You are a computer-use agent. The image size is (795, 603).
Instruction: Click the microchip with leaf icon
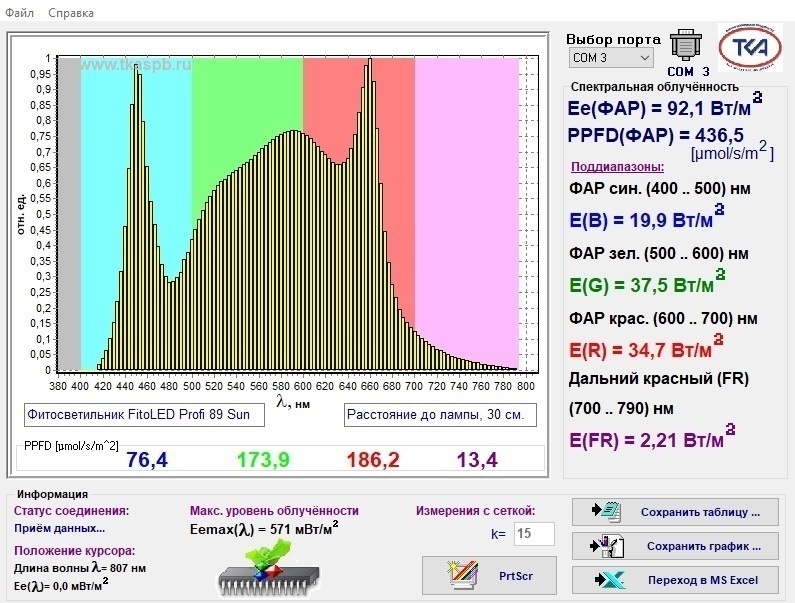click(x=269, y=569)
